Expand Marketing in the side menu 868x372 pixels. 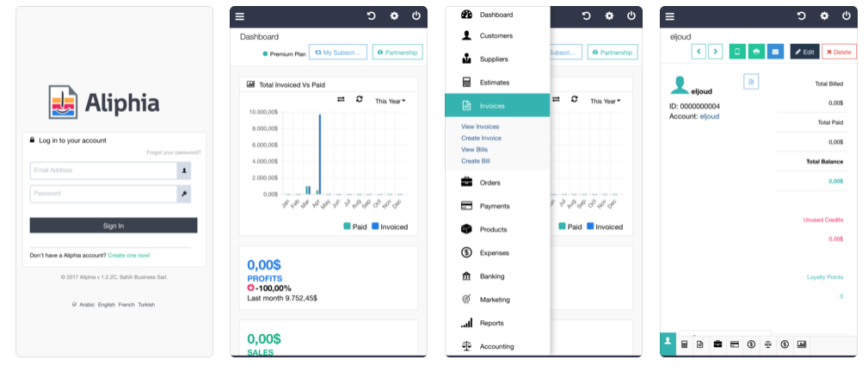point(497,300)
